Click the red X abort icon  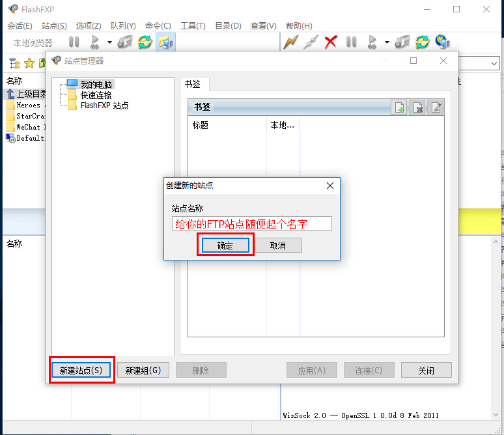331,42
